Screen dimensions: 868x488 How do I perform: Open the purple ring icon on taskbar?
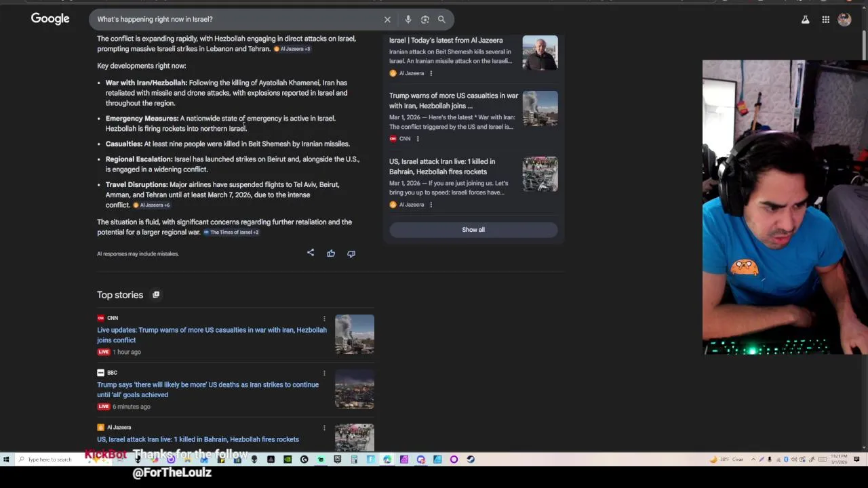(454, 460)
